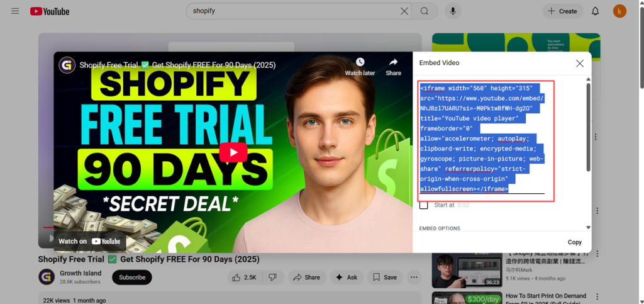
Task: Clear the search box text
Action: coord(404,11)
